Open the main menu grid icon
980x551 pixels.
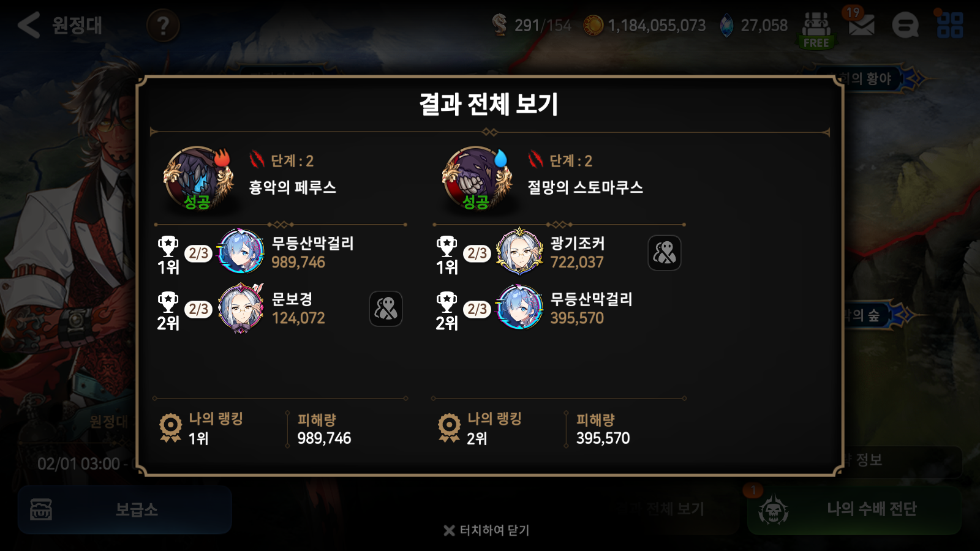(950, 26)
